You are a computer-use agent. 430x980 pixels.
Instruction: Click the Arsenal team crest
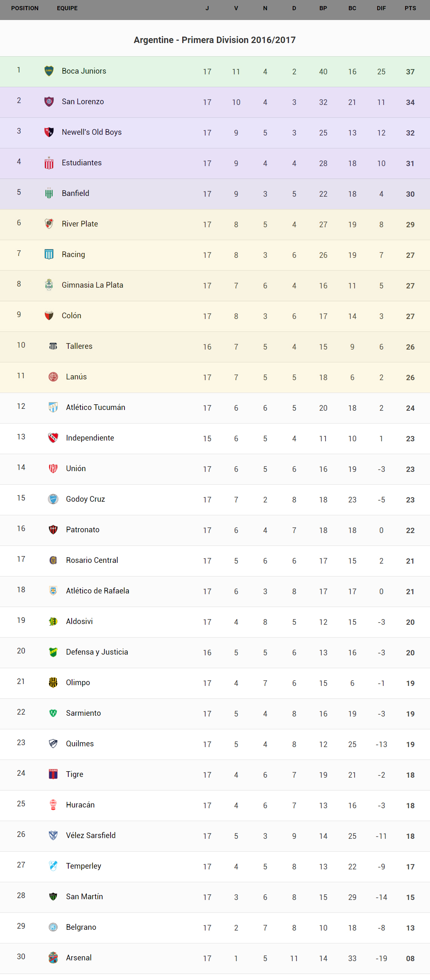point(53,957)
